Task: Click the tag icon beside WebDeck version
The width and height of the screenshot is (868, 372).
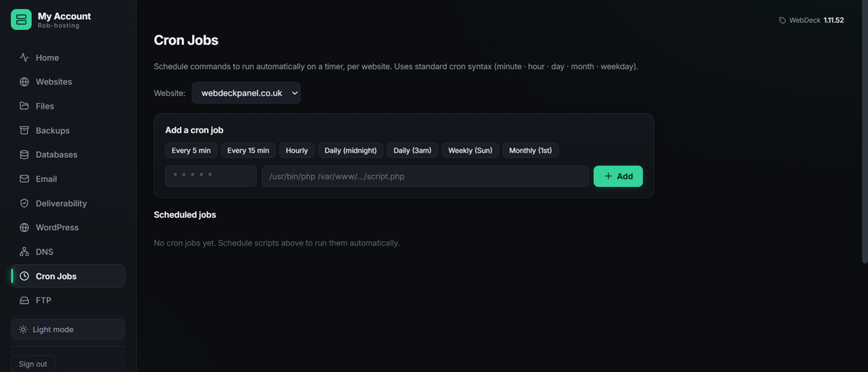Action: click(783, 20)
